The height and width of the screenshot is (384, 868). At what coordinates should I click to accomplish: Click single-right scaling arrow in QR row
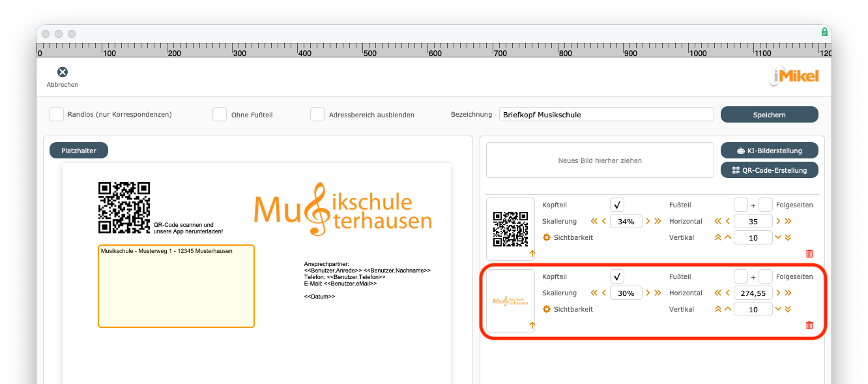coord(648,221)
